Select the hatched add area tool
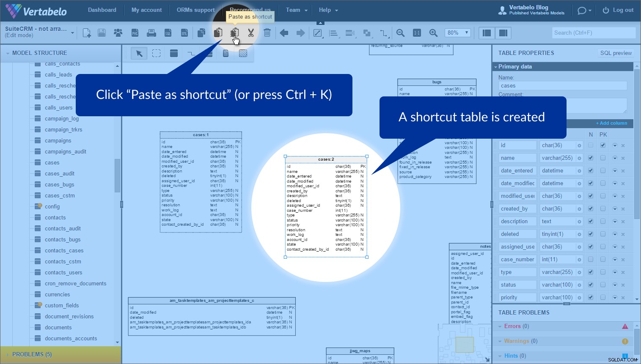This screenshot has height=364, width=641. [243, 53]
